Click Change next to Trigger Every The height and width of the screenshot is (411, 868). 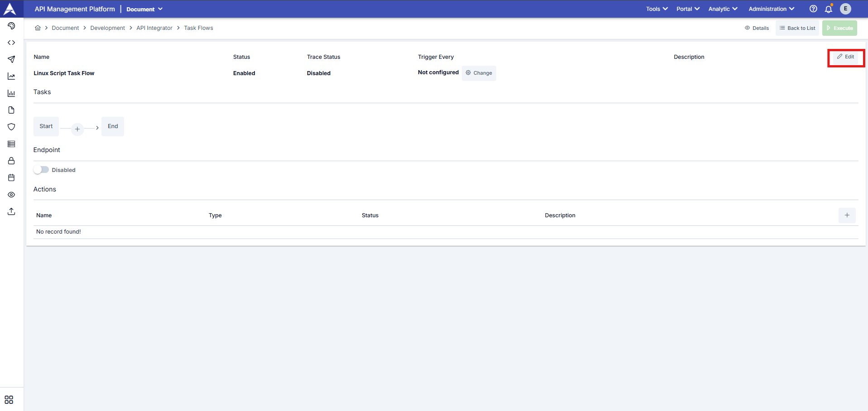479,73
